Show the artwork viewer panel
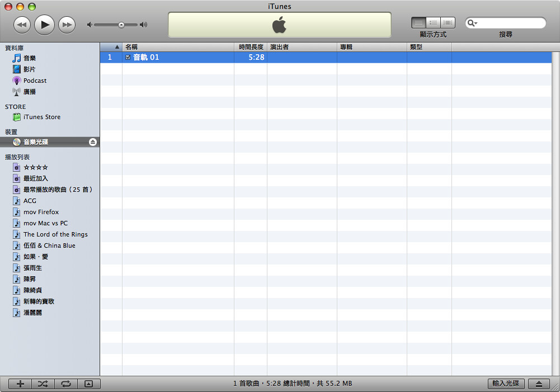The height and width of the screenshot is (392, 560). 88,384
